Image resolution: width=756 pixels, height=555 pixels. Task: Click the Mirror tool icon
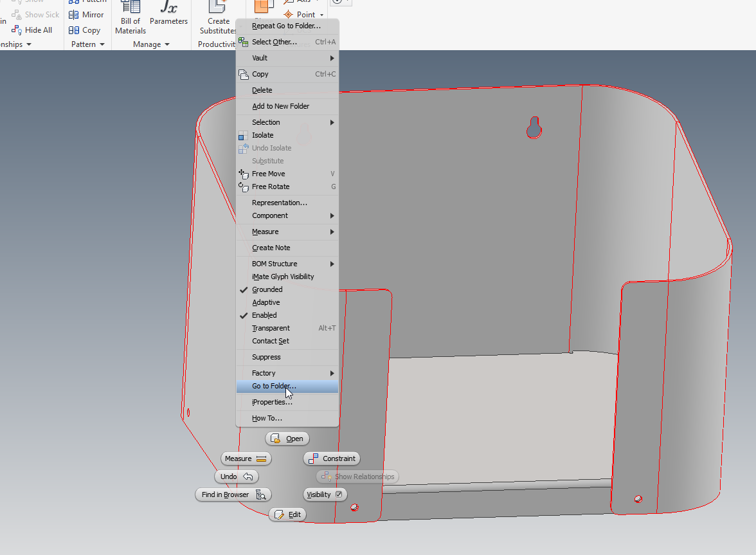click(74, 14)
